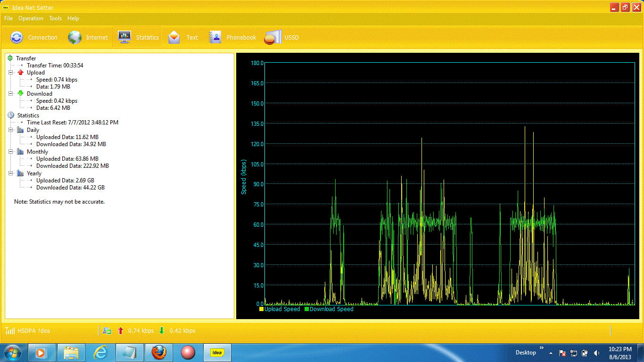The image size is (644, 362).
Task: Collapse the Monthly statistics node
Action: [11, 152]
